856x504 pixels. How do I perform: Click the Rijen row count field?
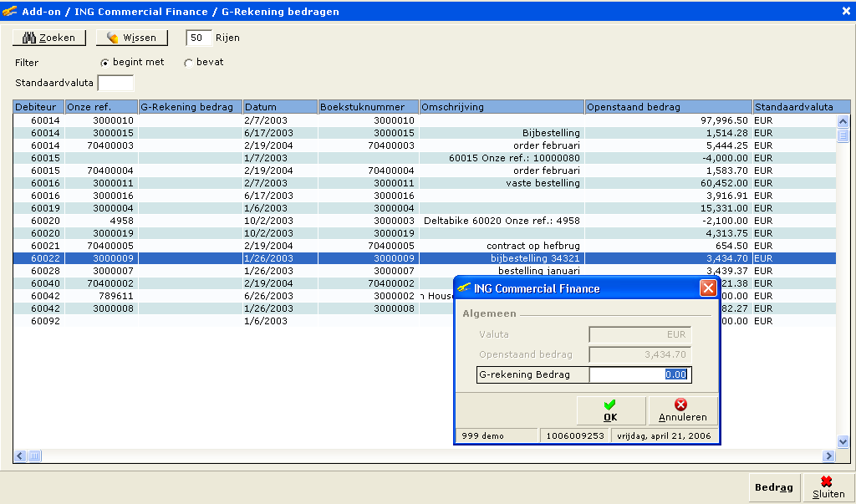[198, 38]
